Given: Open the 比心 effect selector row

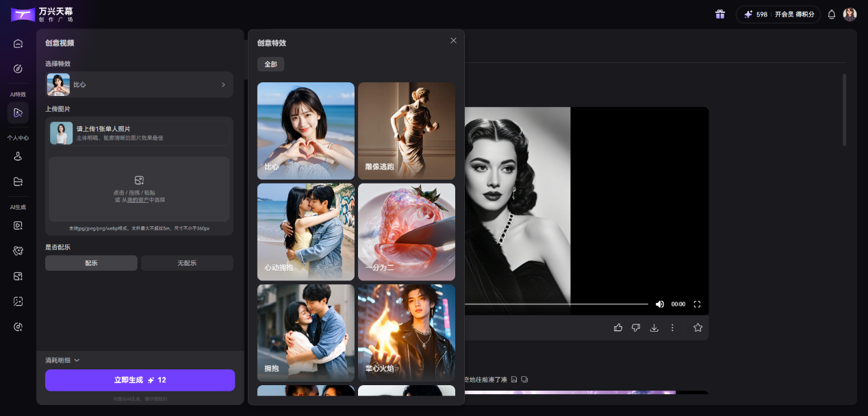Looking at the screenshot, I should click(139, 85).
